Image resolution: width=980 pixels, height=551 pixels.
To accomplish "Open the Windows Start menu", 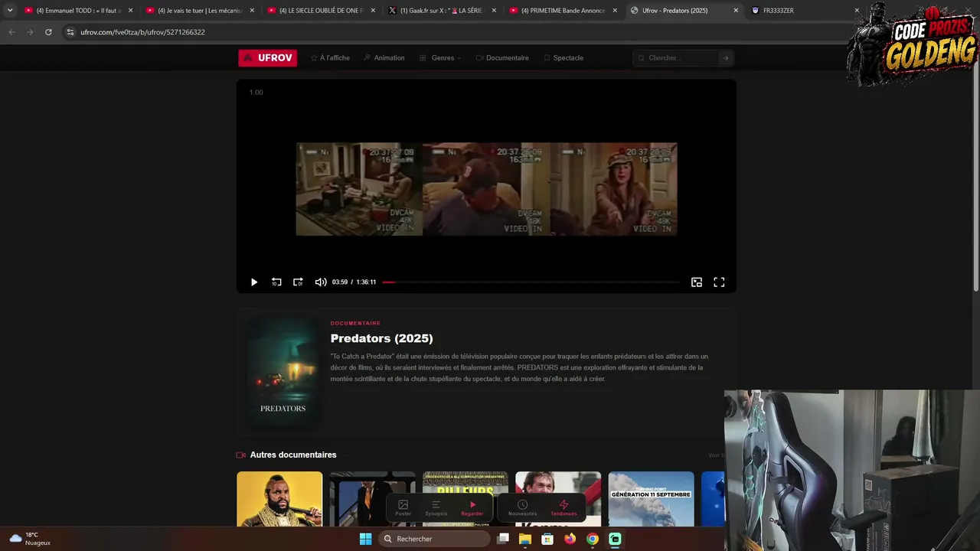I will tap(365, 539).
